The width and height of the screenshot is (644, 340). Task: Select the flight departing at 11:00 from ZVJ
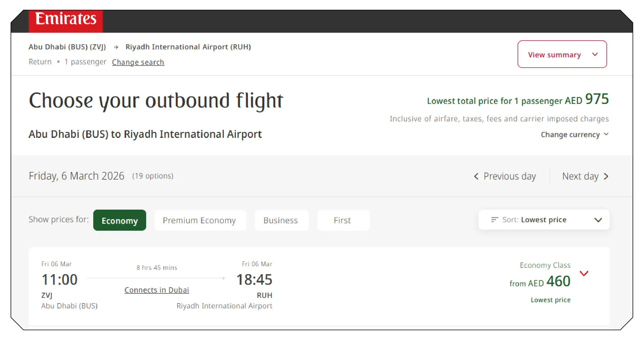click(x=60, y=280)
